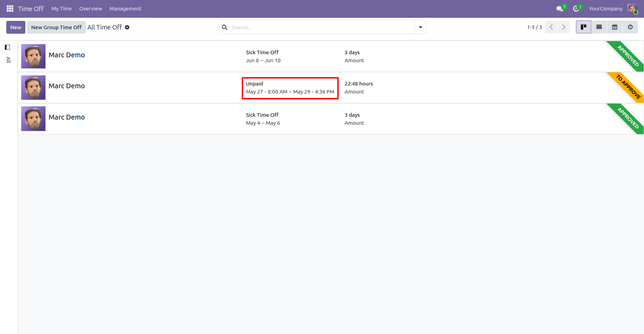The width and height of the screenshot is (644, 334).
Task: Open Marc Demo's Jun 8 – Jun 10 avatar
Action: pos(33,56)
